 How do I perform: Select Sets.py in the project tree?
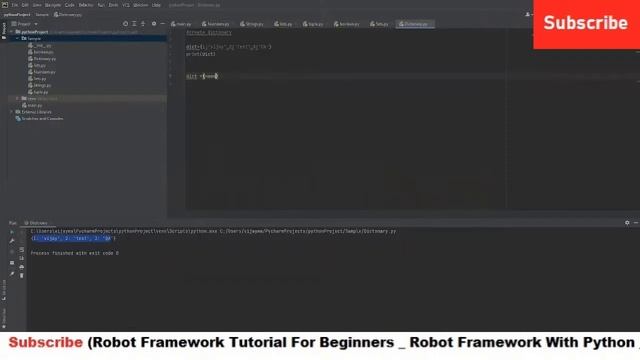point(37,78)
